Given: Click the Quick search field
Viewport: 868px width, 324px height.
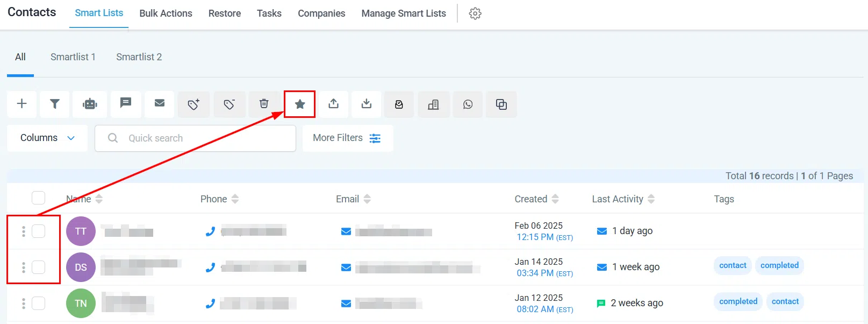Looking at the screenshot, I should tap(195, 138).
